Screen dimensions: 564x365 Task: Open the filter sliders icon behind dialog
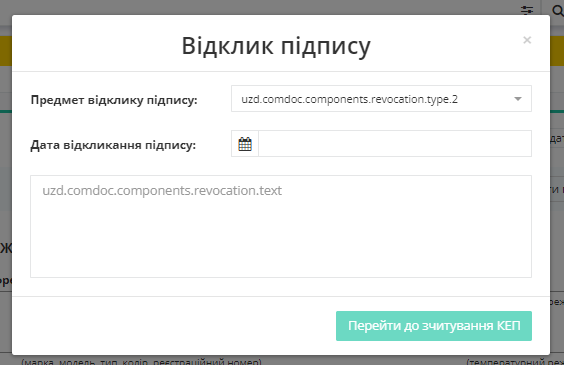527,10
